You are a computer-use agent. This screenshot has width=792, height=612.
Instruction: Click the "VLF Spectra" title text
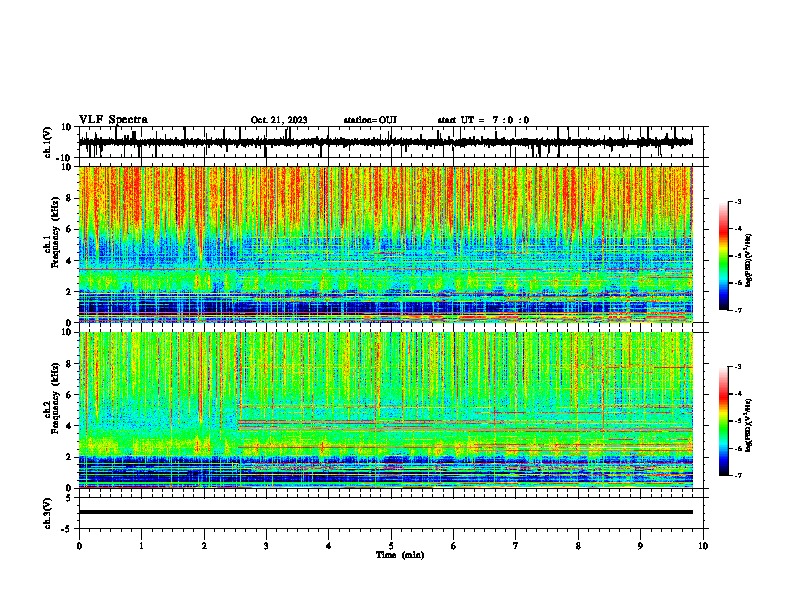(113, 120)
